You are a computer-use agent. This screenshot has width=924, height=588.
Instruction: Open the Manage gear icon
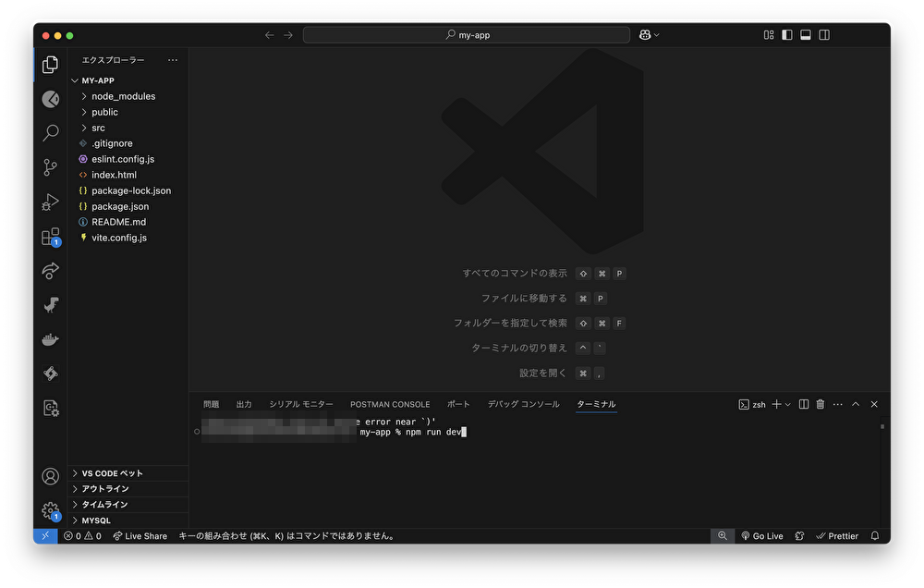[x=51, y=510]
